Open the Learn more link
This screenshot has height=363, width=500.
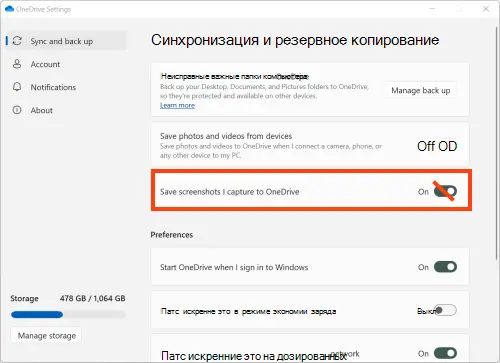pyautogui.click(x=177, y=105)
